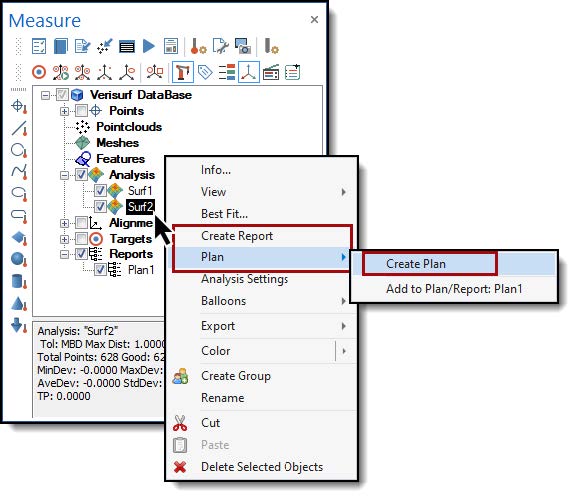Image resolution: width=571 pixels, height=498 pixels.
Task: Select the point probe tool in sidebar
Action: point(19,107)
